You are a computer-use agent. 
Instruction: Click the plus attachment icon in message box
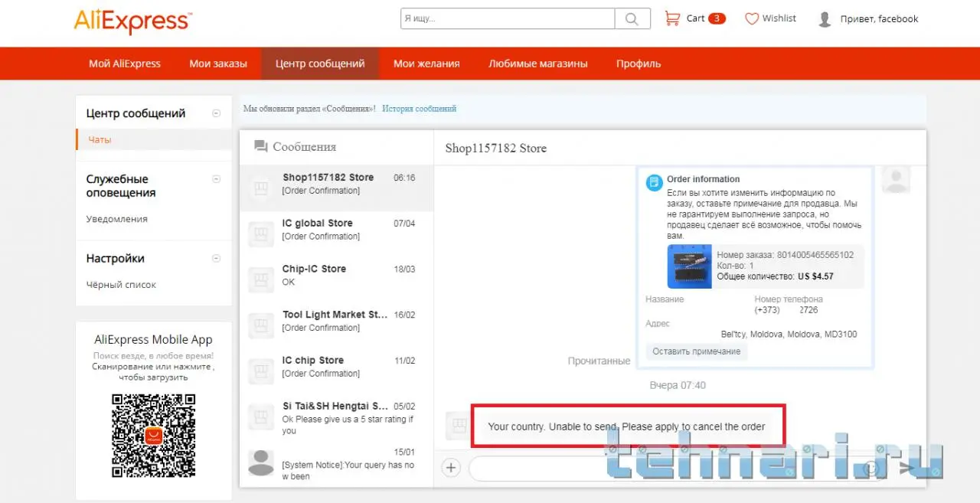451,468
